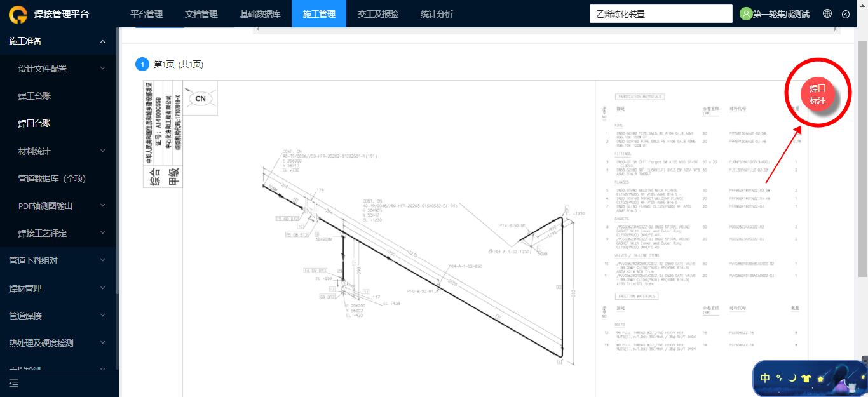Viewport: 868px width, 397px height.
Task: Open the 交工及报验 tab
Action: (378, 14)
